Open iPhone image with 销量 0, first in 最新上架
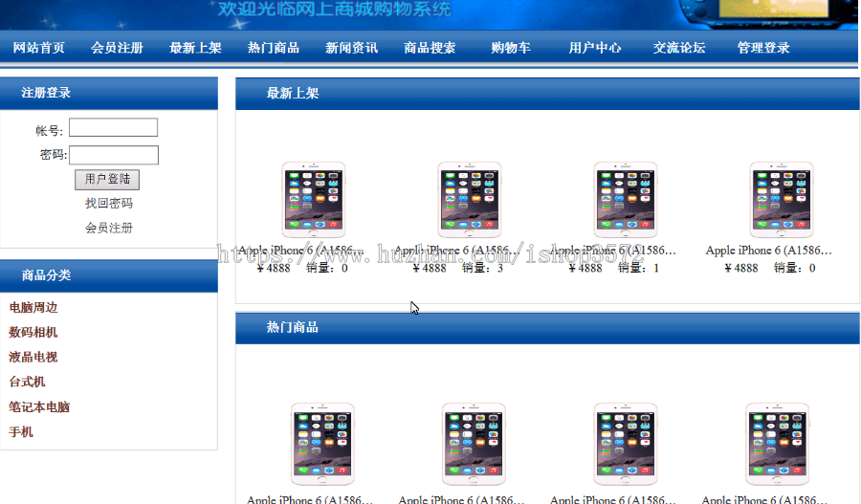 point(314,199)
